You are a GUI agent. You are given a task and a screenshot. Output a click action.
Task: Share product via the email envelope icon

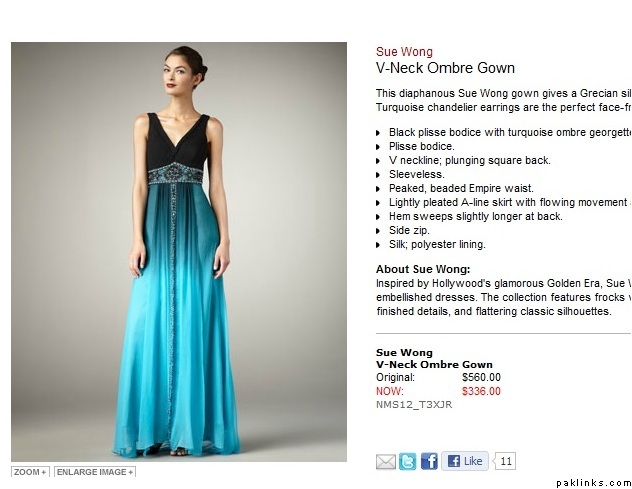386,462
